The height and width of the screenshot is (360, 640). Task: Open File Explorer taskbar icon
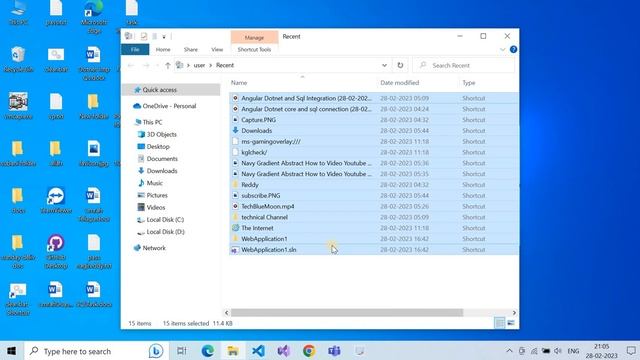233,351
